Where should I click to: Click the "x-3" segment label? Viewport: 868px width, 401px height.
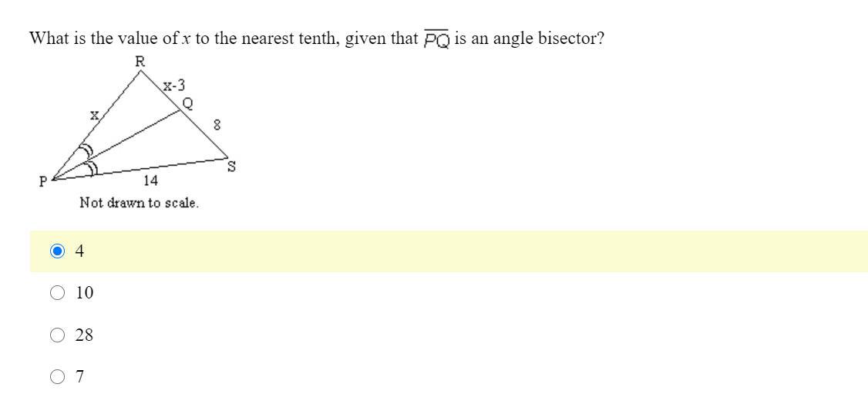[x=173, y=86]
